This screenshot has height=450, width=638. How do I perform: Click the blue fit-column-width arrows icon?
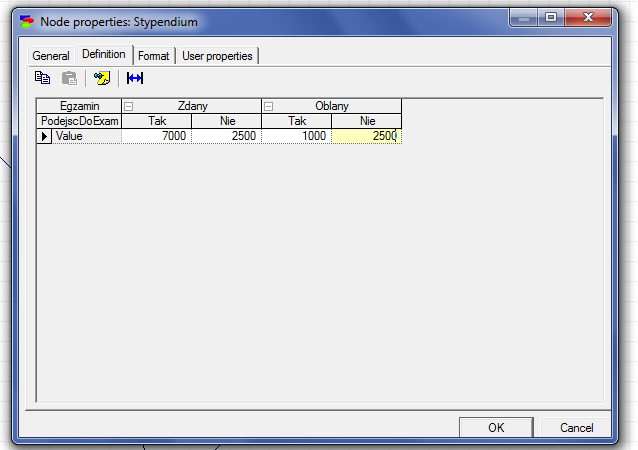pyautogui.click(x=135, y=78)
